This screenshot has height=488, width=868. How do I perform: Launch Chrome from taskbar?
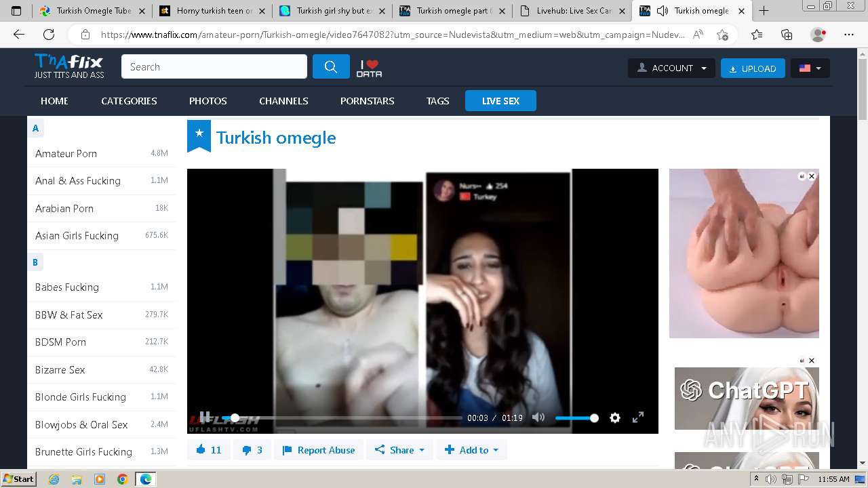coord(122,479)
